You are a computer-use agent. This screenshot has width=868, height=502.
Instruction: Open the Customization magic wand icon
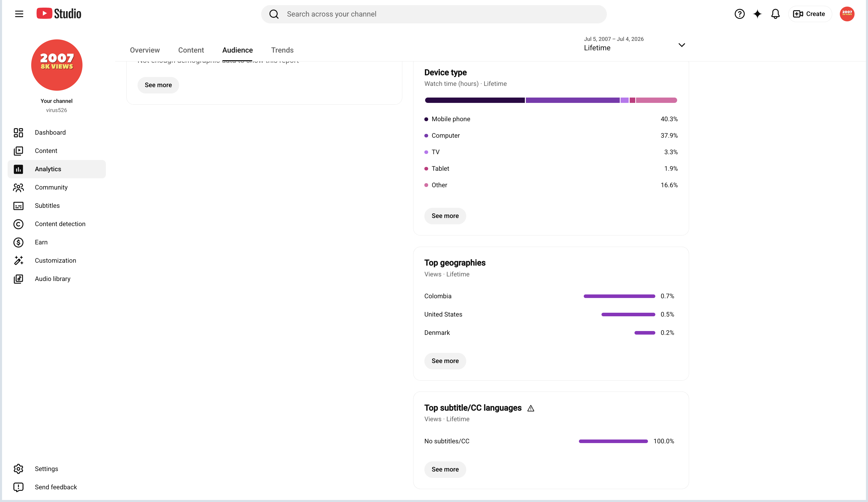click(x=18, y=261)
